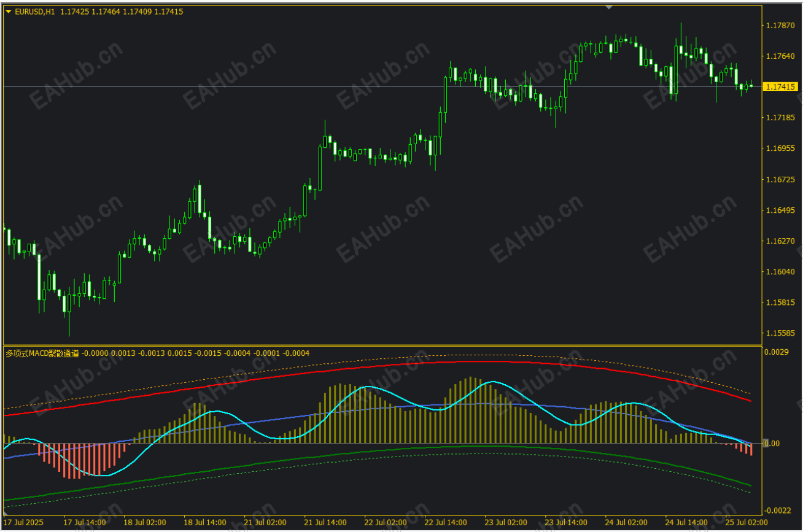
Task: Click the indicator value -0.0001
Action: [x=266, y=353]
